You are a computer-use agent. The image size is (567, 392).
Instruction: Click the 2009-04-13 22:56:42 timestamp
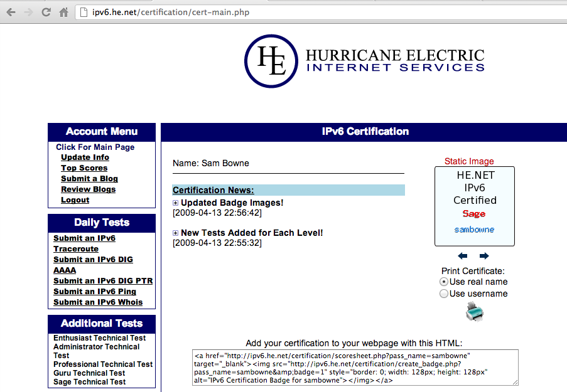[x=217, y=213]
